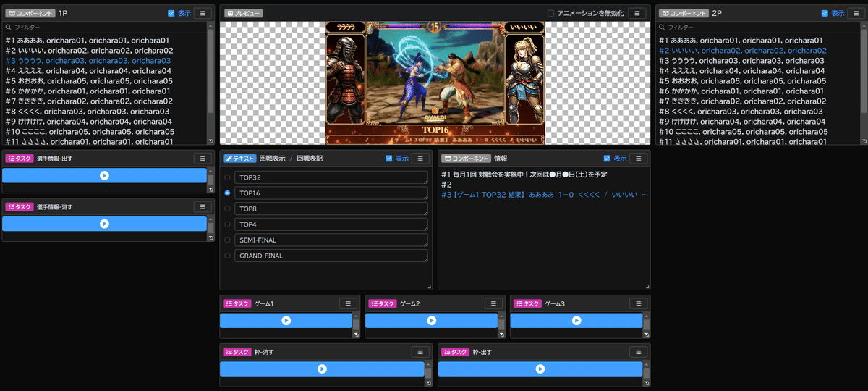Select the TOP16 radio button

228,193
